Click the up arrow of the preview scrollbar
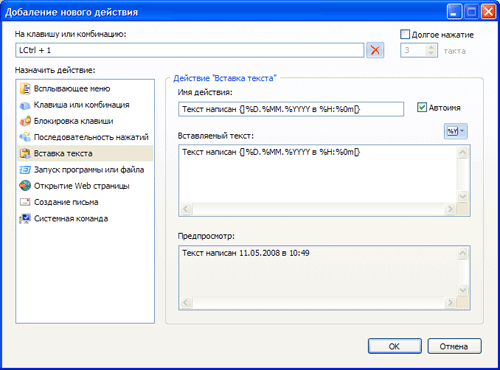 click(463, 254)
